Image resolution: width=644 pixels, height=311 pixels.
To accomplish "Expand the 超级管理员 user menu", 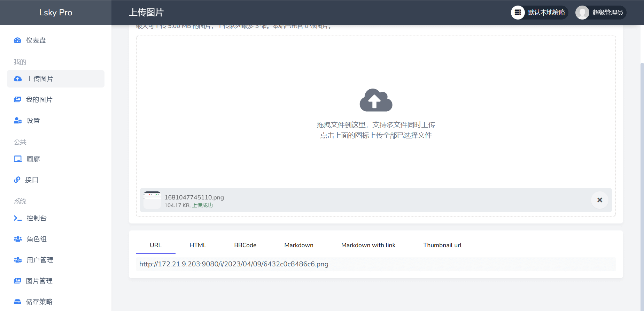I will click(600, 13).
